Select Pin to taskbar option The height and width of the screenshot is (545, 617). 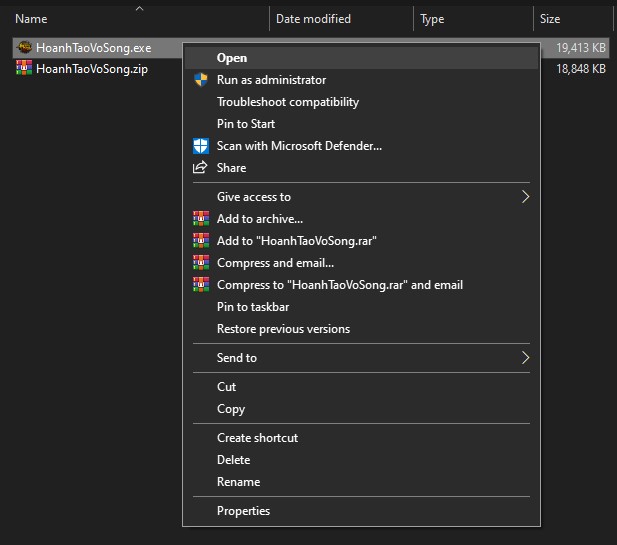tap(253, 307)
